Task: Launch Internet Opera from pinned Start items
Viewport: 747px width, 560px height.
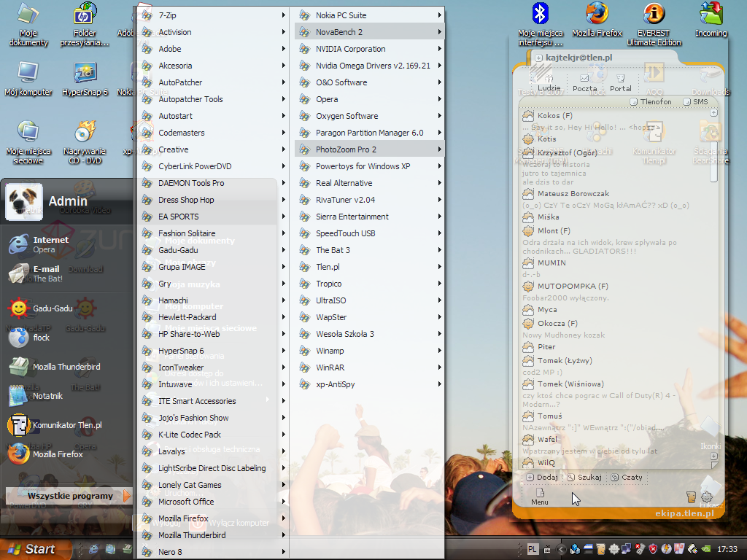Action: [39, 244]
